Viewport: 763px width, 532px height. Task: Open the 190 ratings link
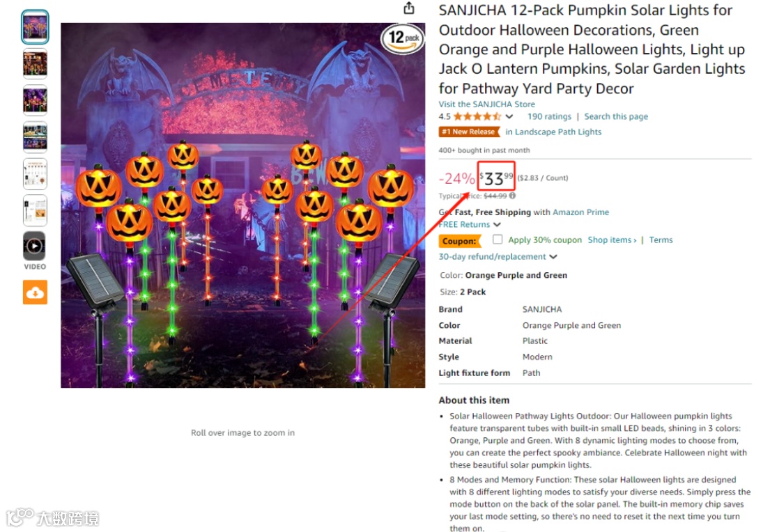pyautogui.click(x=549, y=116)
